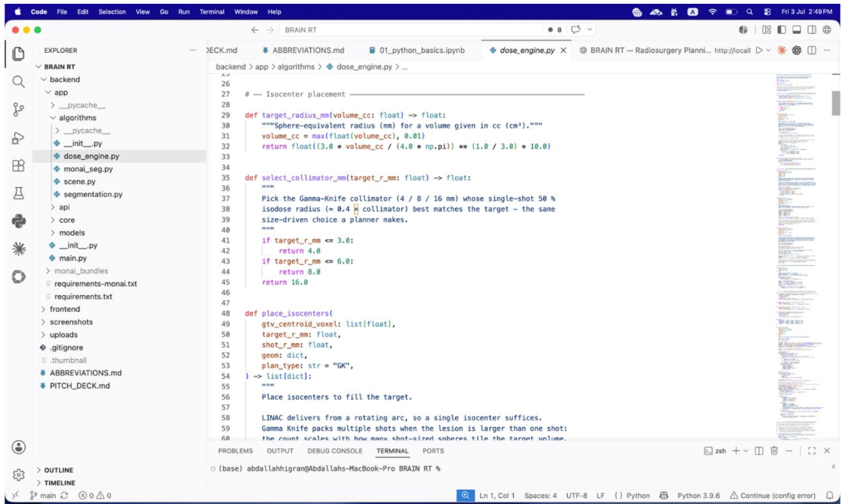Toggle the bottom panel visibility
The height and width of the screenshot is (504, 843).
[797, 30]
